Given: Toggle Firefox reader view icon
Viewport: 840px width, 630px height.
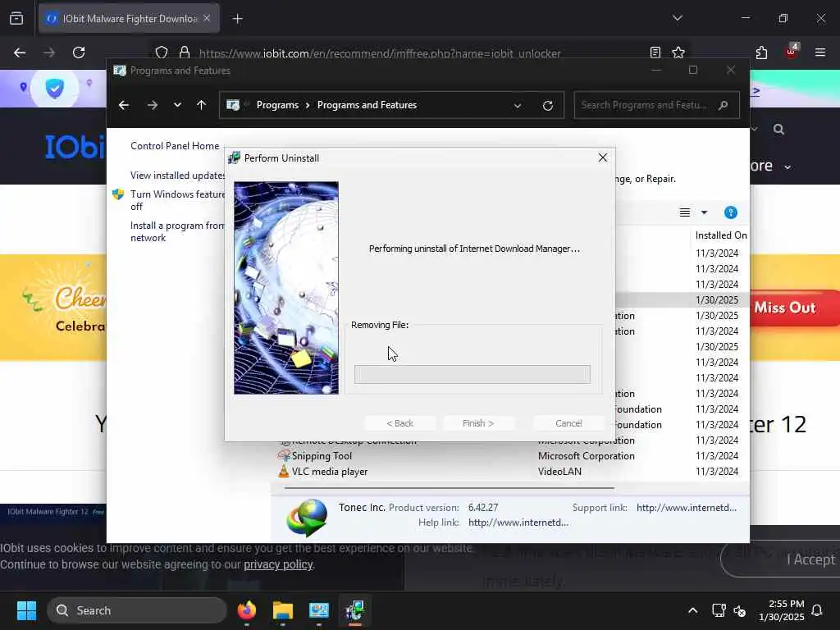Looking at the screenshot, I should 655,52.
